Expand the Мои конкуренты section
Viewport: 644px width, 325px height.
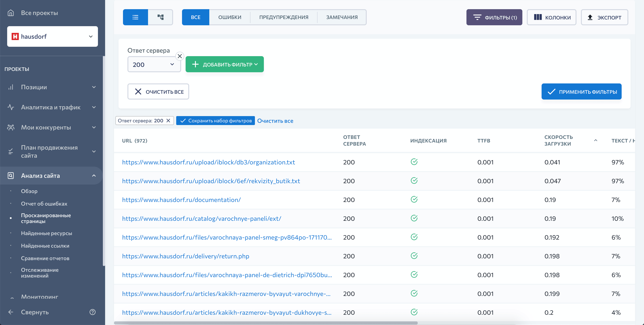pos(94,127)
